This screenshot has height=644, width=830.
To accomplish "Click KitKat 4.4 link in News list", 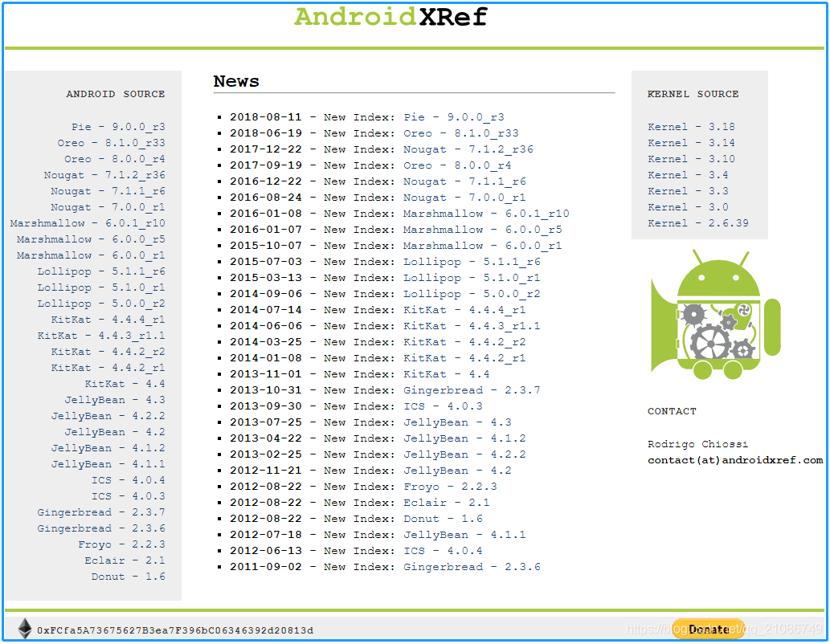I will pos(446,374).
